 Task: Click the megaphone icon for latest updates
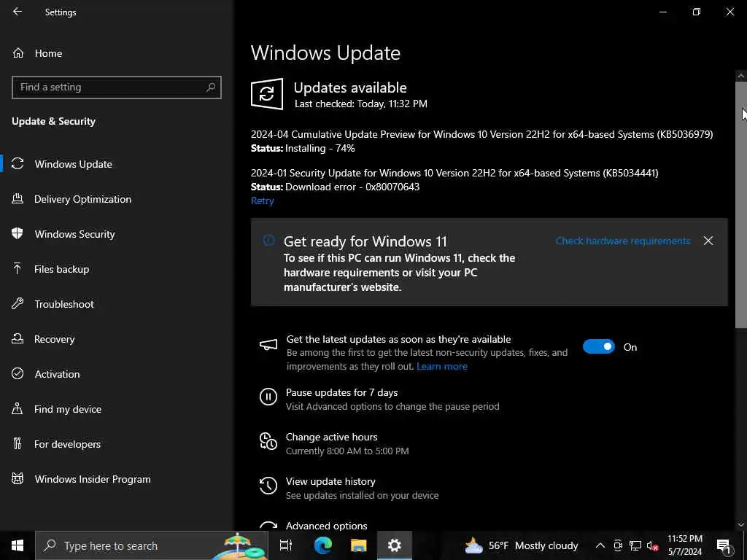pos(268,345)
